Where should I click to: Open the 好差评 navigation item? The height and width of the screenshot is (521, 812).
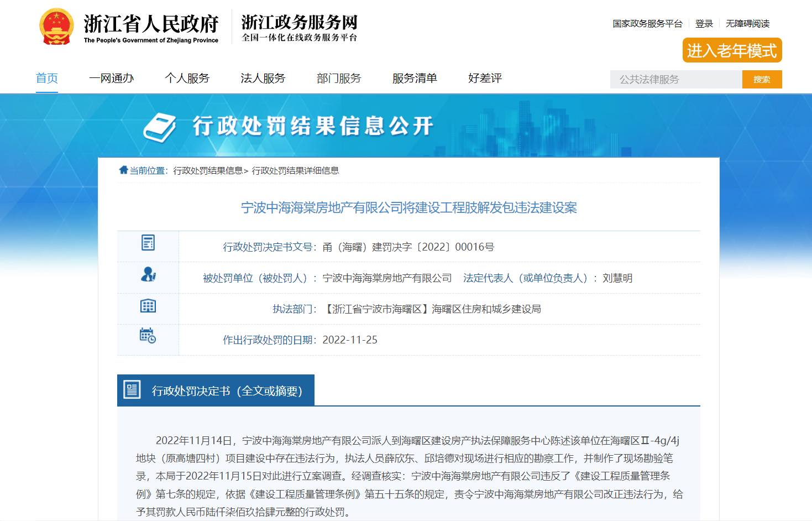pyautogui.click(x=485, y=79)
